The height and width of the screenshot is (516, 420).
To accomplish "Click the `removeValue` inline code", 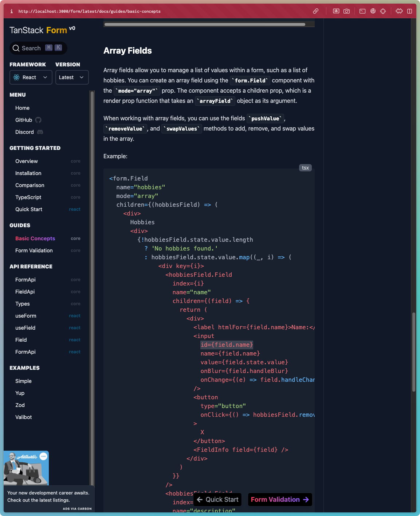I will 125,129.
